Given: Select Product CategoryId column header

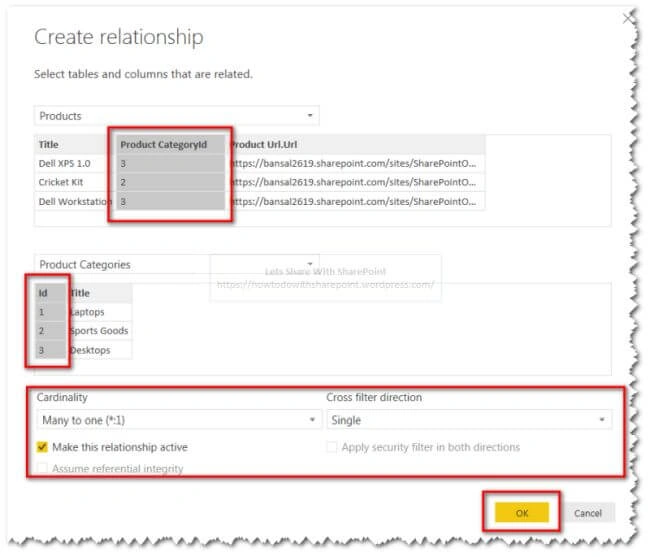Looking at the screenshot, I should click(x=170, y=145).
